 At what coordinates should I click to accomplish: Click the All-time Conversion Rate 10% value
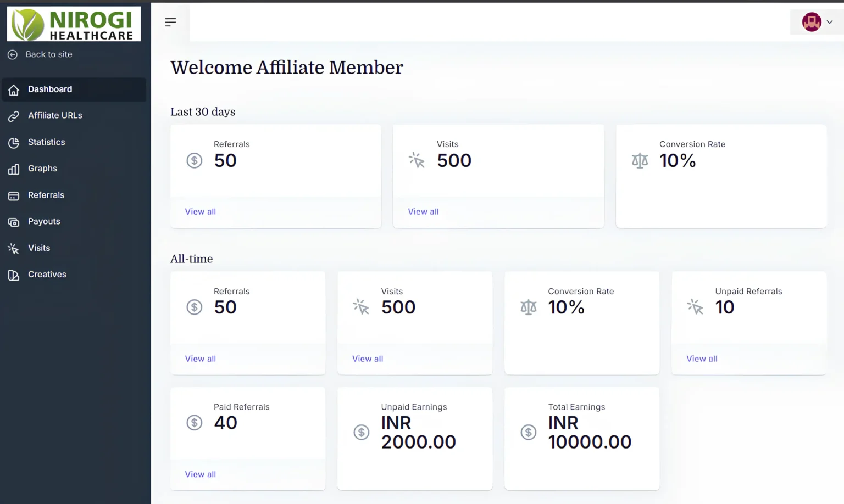pos(566,307)
